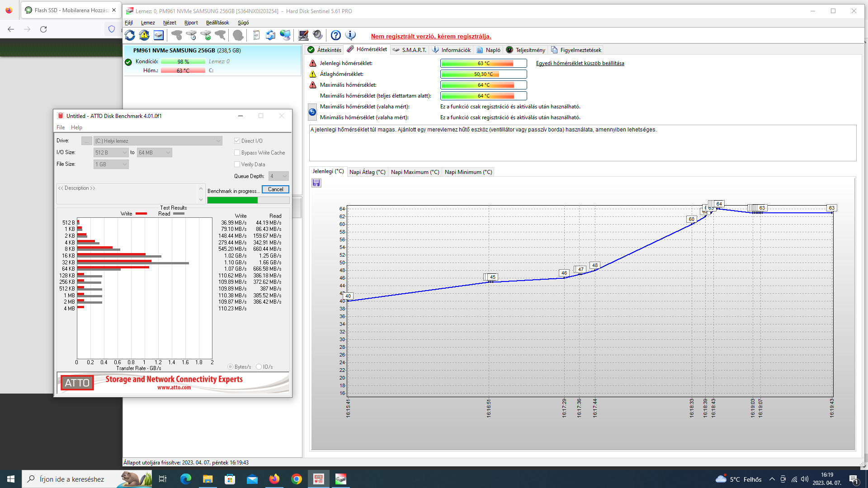Open the Napi Maximum (°C) graph tab
868x488 pixels.
tap(415, 172)
